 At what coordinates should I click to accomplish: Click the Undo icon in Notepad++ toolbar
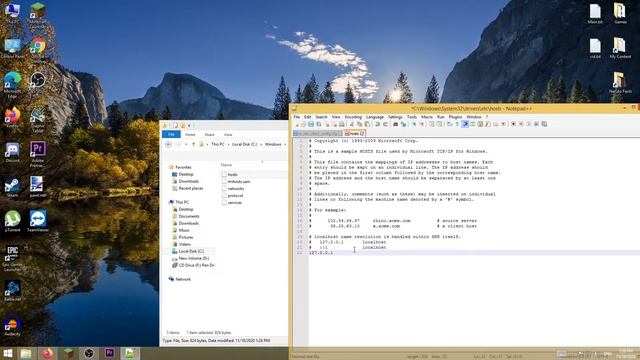click(x=377, y=124)
